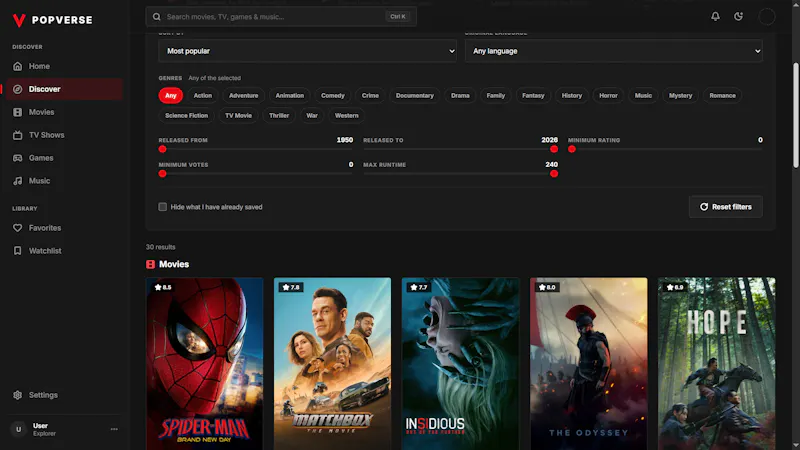The width and height of the screenshot is (800, 450).
Task: Click the Discover compass icon
Action: [x=17, y=89]
